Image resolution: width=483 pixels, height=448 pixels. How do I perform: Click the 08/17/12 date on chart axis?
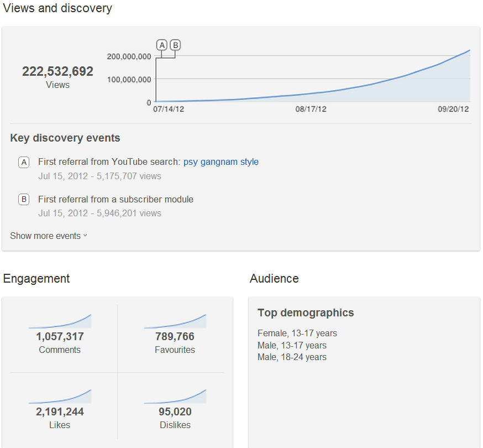coord(311,110)
